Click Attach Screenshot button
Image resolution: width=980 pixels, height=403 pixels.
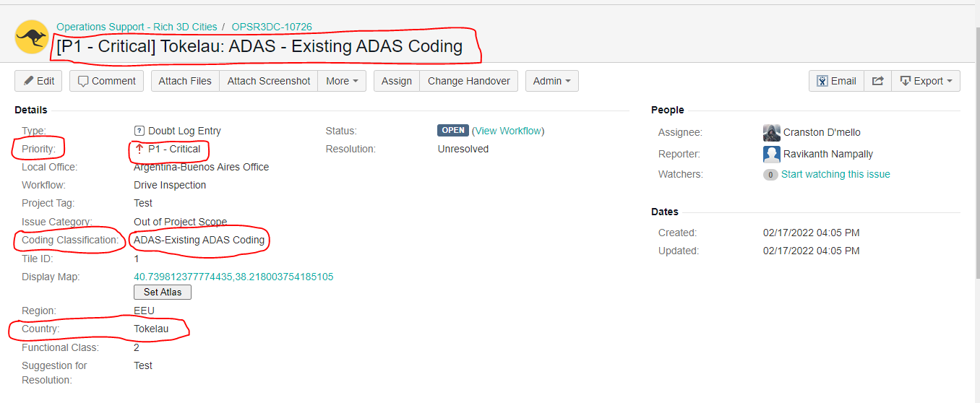pos(269,81)
